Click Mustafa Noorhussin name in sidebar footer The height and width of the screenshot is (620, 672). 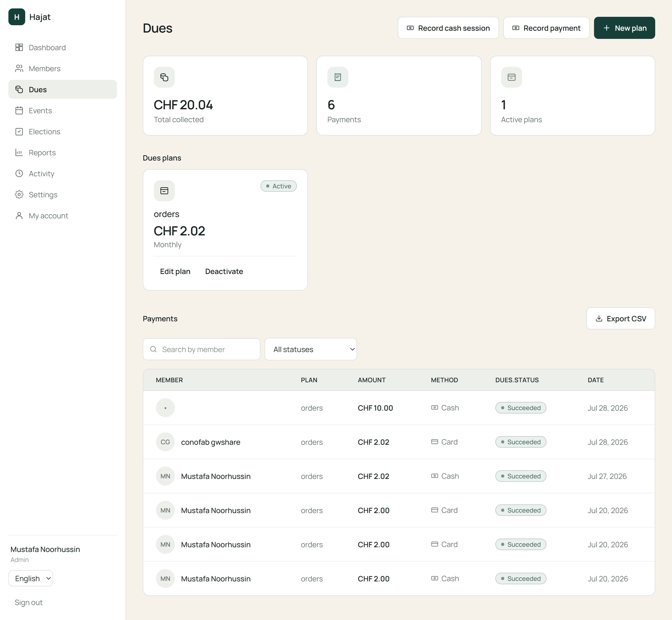pyautogui.click(x=45, y=549)
